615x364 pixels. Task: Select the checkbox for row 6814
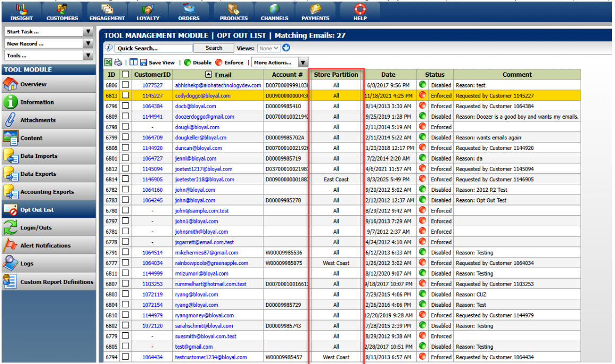point(126,180)
